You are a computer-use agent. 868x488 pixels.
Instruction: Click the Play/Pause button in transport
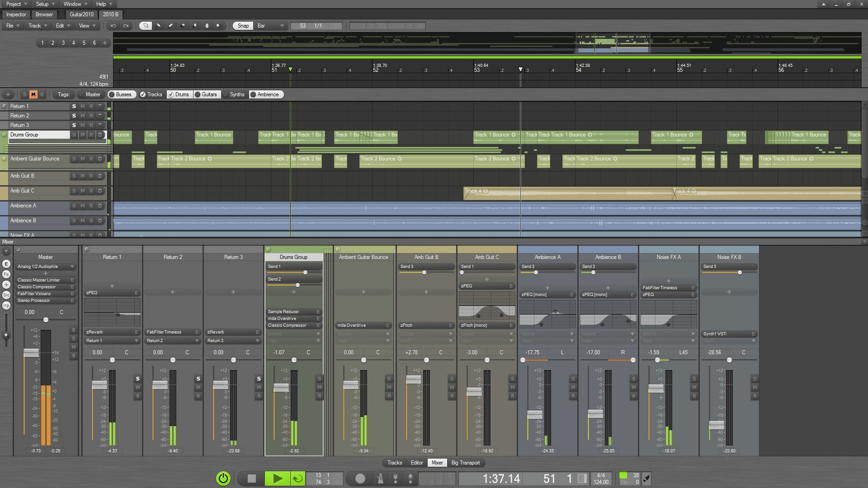(x=275, y=478)
